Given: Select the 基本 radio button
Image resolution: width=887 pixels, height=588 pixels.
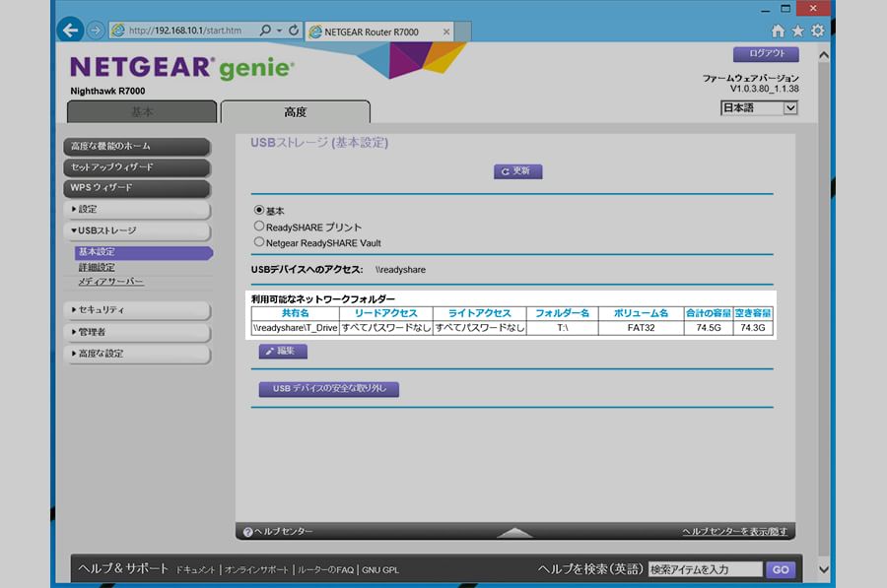Looking at the screenshot, I should point(259,210).
